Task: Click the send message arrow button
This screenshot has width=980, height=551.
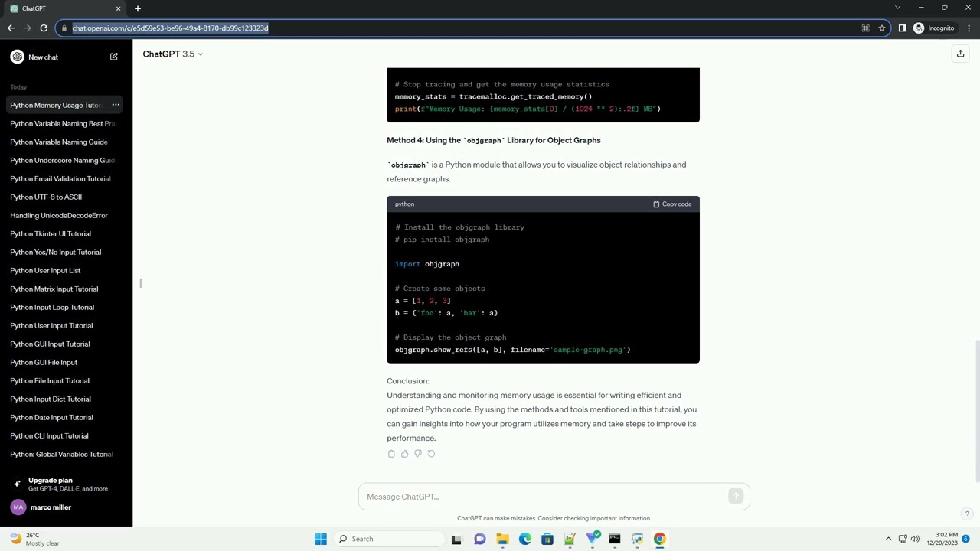Action: coord(736,497)
